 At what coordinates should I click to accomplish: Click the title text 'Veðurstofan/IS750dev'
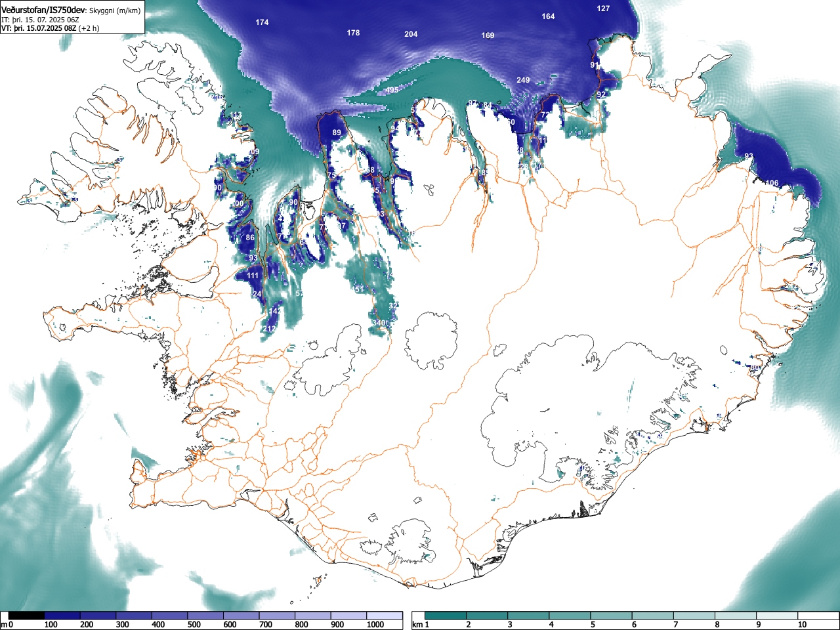point(43,10)
